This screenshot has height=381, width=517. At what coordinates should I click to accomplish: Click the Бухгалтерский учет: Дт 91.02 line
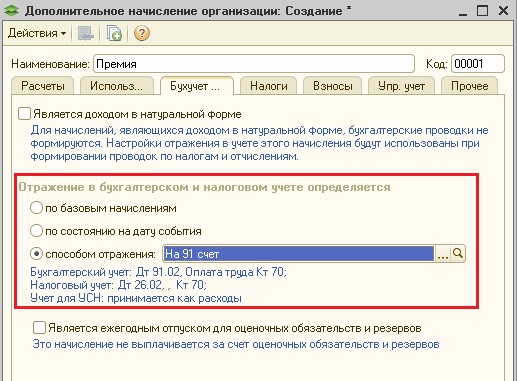click(158, 272)
